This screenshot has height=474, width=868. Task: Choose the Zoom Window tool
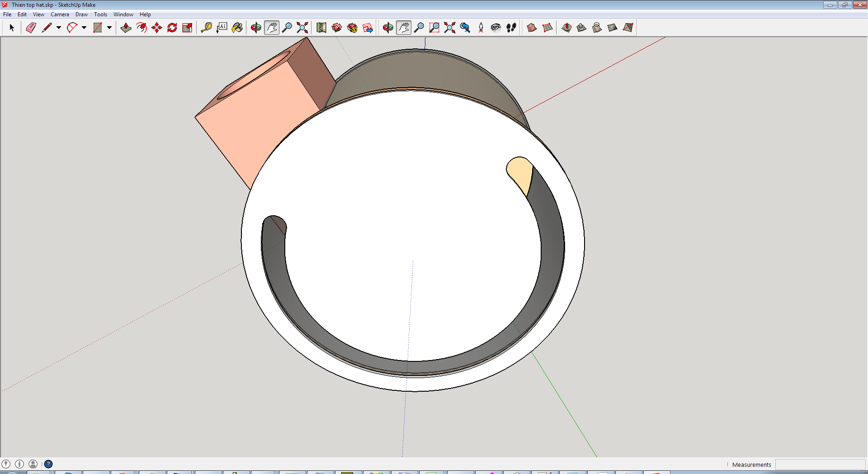434,28
